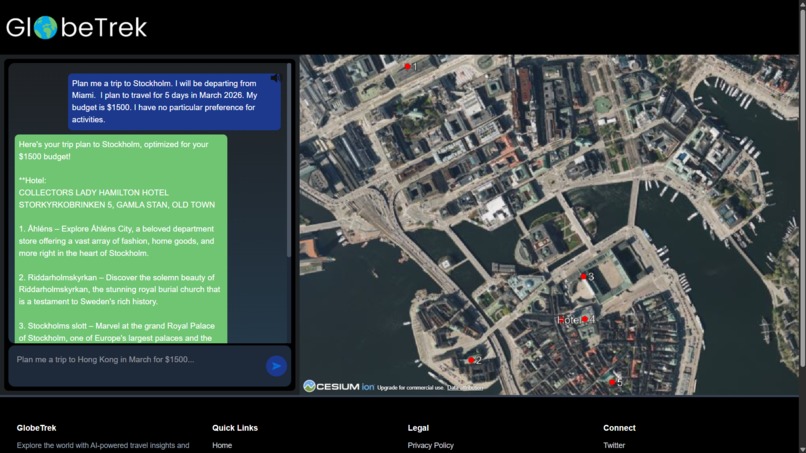Open the Cesium ion logo link

[339, 386]
